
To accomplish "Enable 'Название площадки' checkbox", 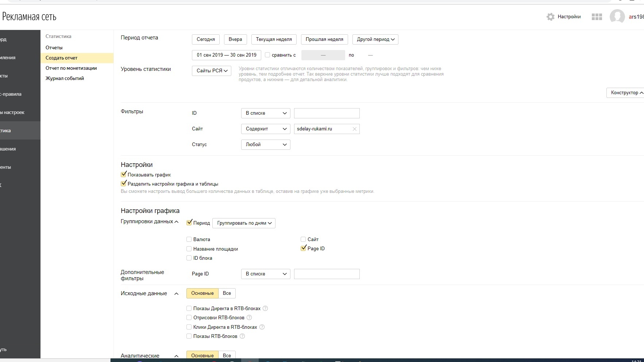I will point(189,249).
